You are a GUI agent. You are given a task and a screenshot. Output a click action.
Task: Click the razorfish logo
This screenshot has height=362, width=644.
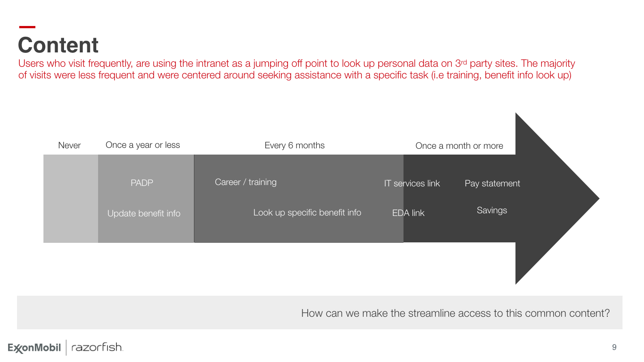(x=97, y=347)
